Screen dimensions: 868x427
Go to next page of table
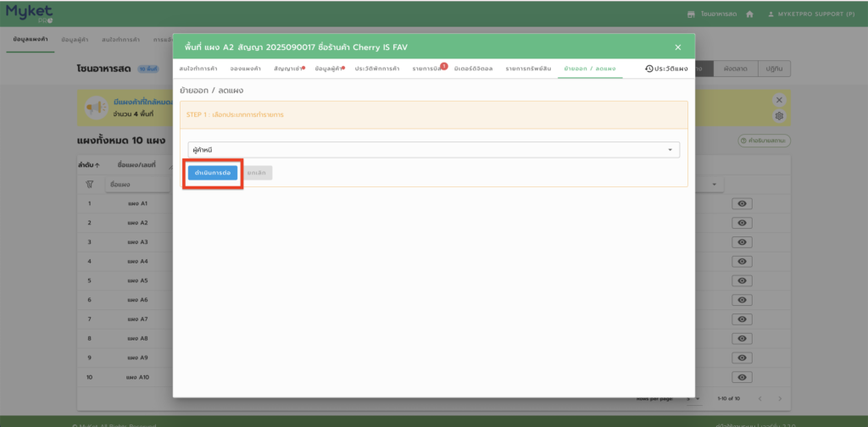pyautogui.click(x=779, y=398)
